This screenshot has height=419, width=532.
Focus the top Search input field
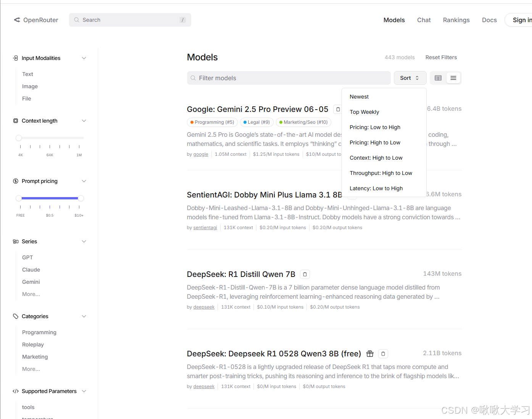coord(130,20)
